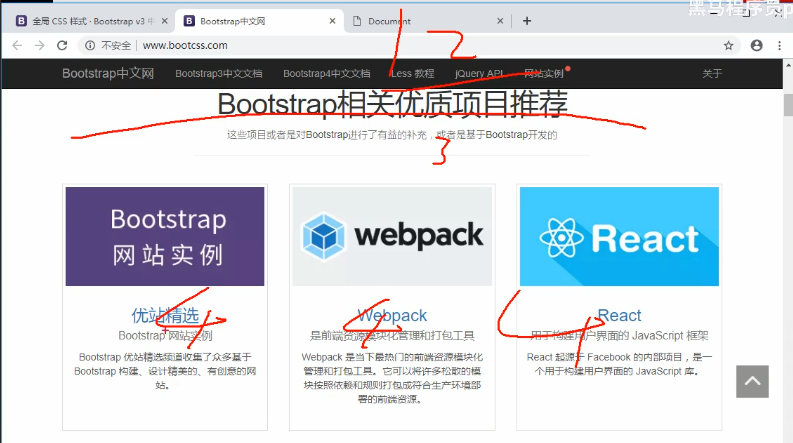Reload the page with the refresh icon

pos(62,46)
